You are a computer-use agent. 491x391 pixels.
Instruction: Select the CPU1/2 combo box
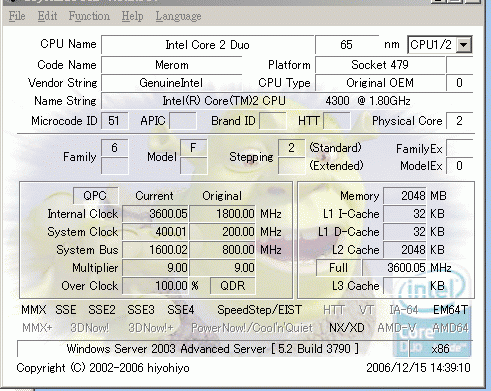tap(440, 45)
